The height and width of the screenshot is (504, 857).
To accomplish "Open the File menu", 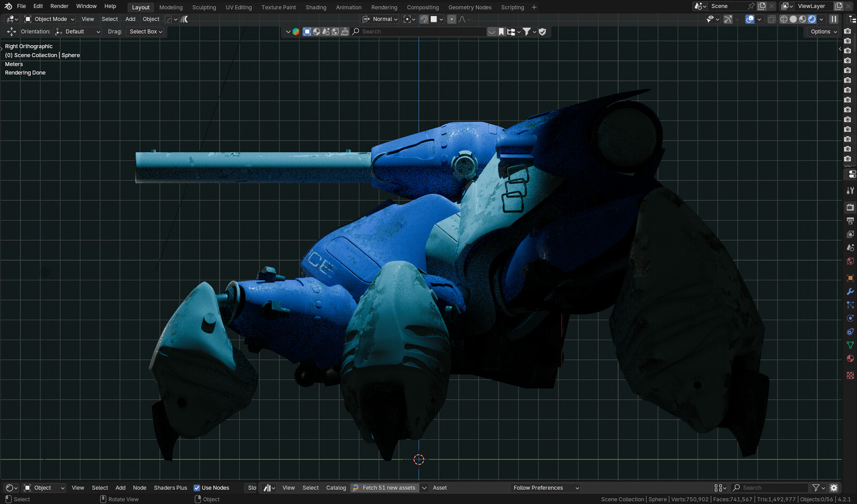I will click(x=21, y=6).
